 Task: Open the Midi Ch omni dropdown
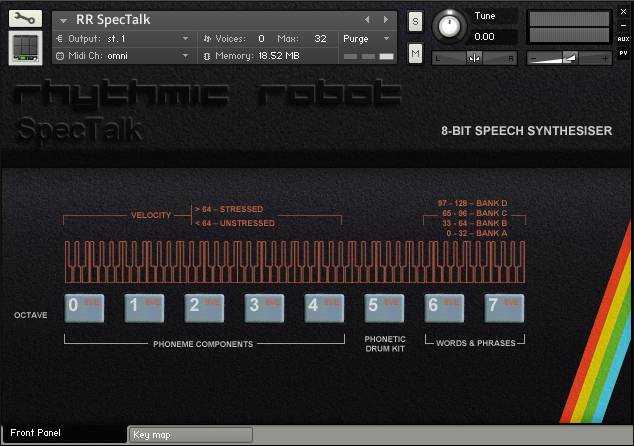[x=186, y=56]
